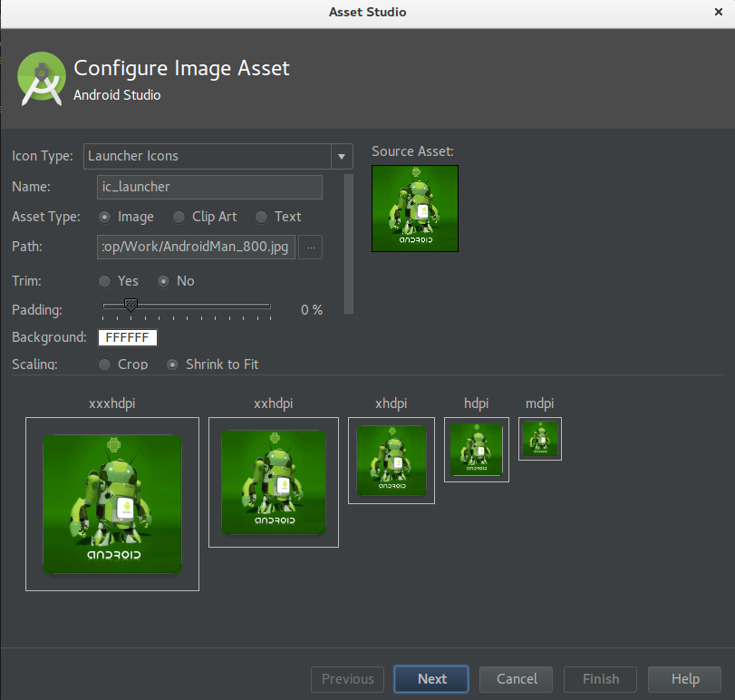Click the xxhdpi preview thumbnail
Viewport: 735px width, 700px height.
[274, 482]
